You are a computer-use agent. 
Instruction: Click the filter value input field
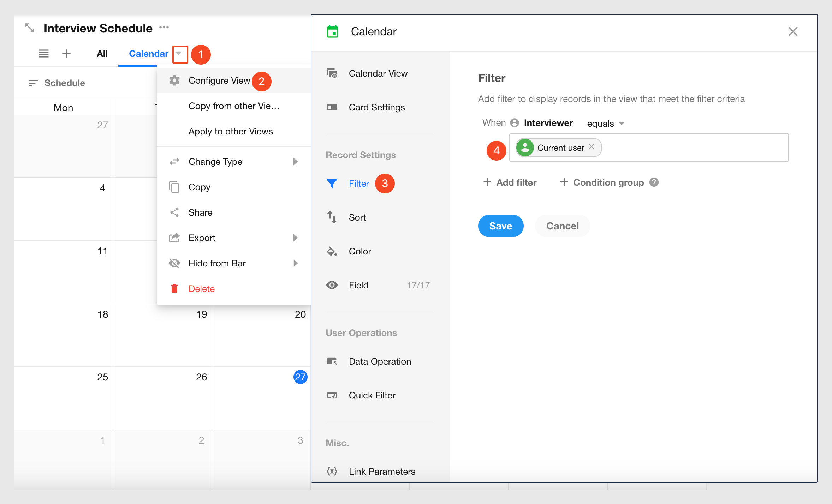point(649,148)
